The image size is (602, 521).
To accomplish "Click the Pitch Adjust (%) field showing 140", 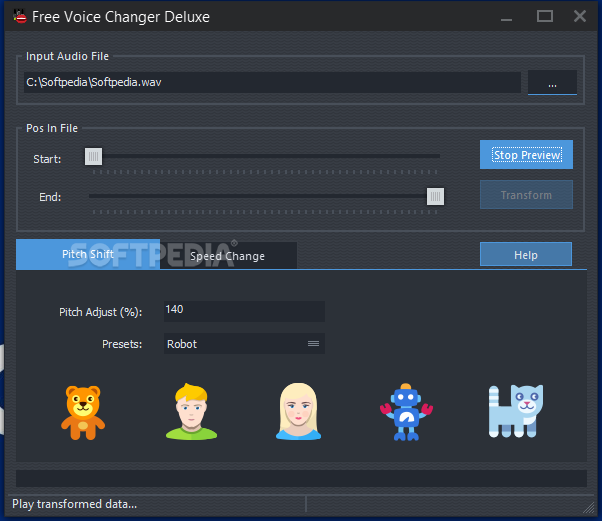I will (x=244, y=311).
